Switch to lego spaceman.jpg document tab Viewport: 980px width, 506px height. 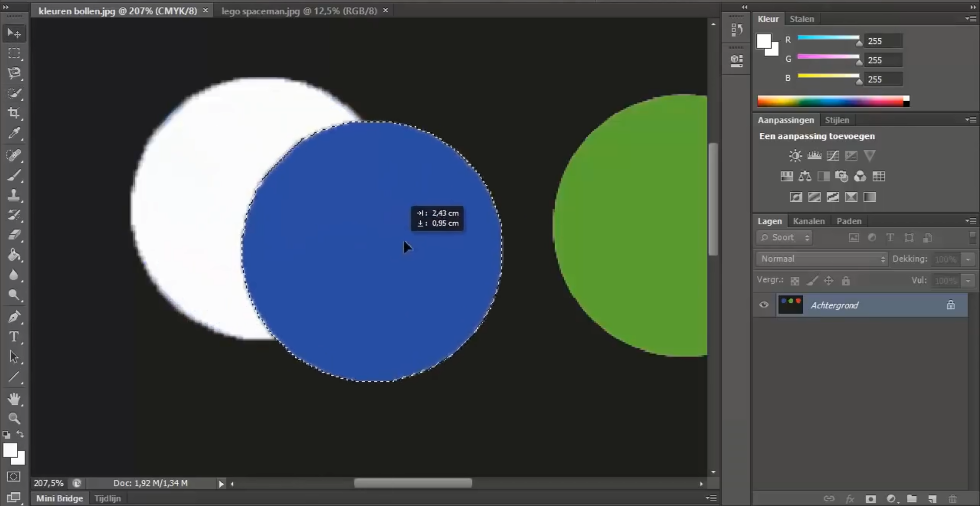click(x=299, y=11)
